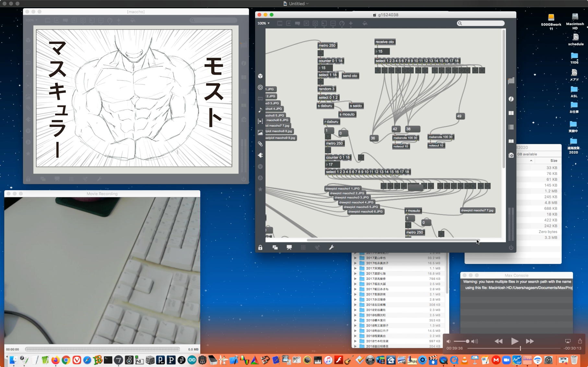Click the Size column header in Finder
Screen dimensions: 588x367
(554, 161)
